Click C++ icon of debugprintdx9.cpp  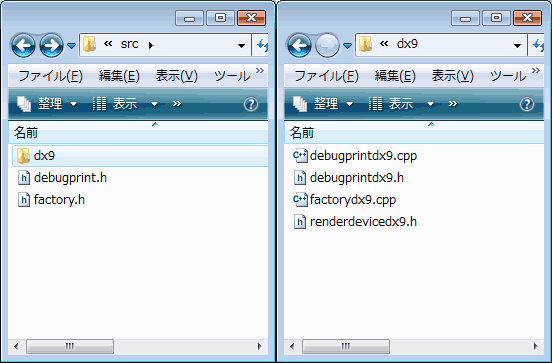(300, 156)
